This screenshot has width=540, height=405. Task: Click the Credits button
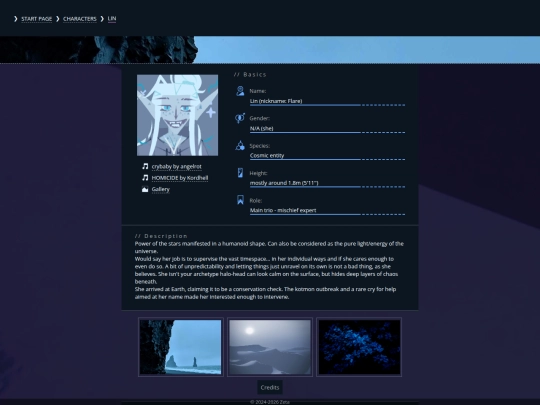click(x=270, y=387)
